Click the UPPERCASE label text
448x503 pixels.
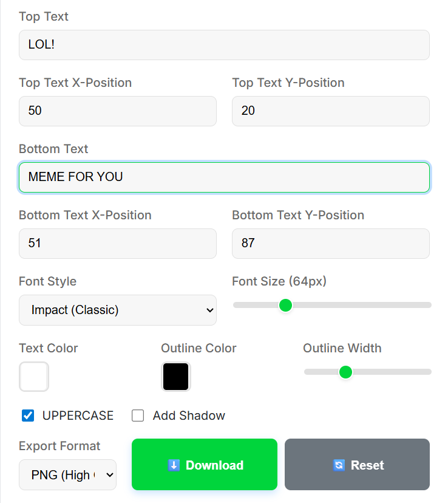tap(78, 416)
